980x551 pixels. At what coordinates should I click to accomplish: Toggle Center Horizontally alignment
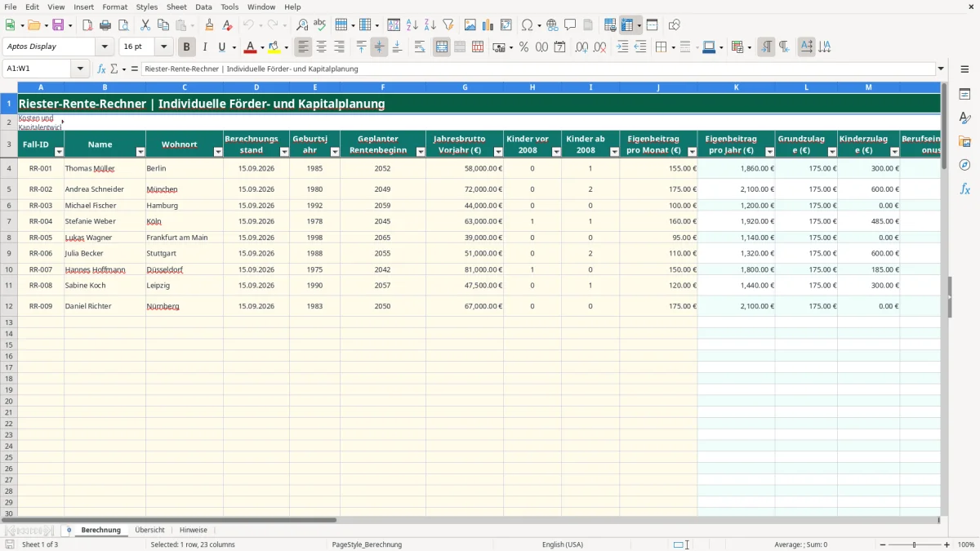[322, 47]
